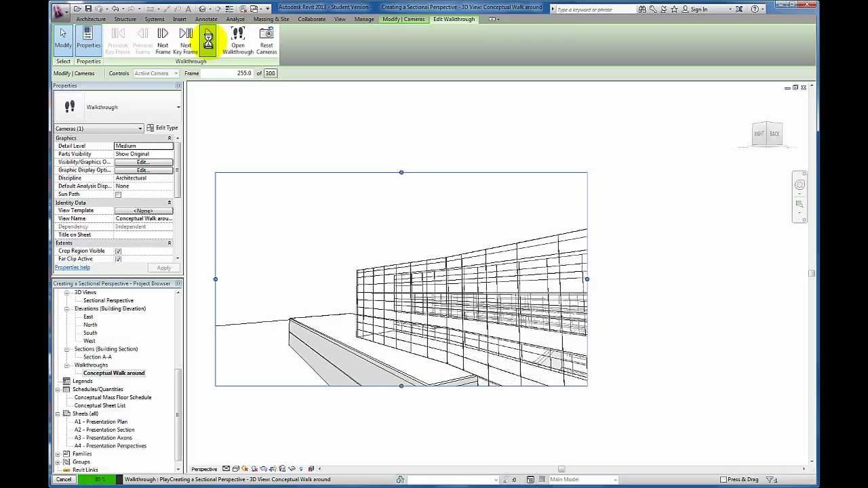Screen dimensions: 868x488
Task: Click the green progress bar in status bar
Action: click(x=99, y=479)
